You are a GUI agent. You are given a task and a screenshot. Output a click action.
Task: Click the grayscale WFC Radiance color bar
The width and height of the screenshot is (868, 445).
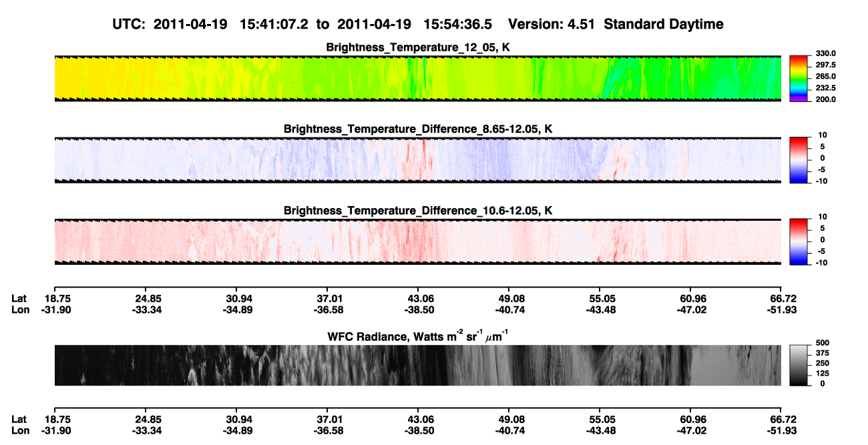pos(799,366)
